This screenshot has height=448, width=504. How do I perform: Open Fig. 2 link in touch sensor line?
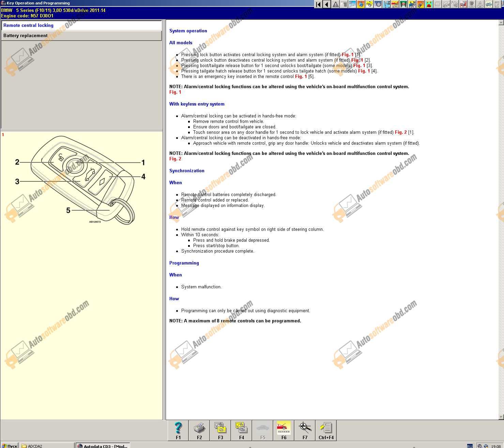pyautogui.click(x=401, y=132)
